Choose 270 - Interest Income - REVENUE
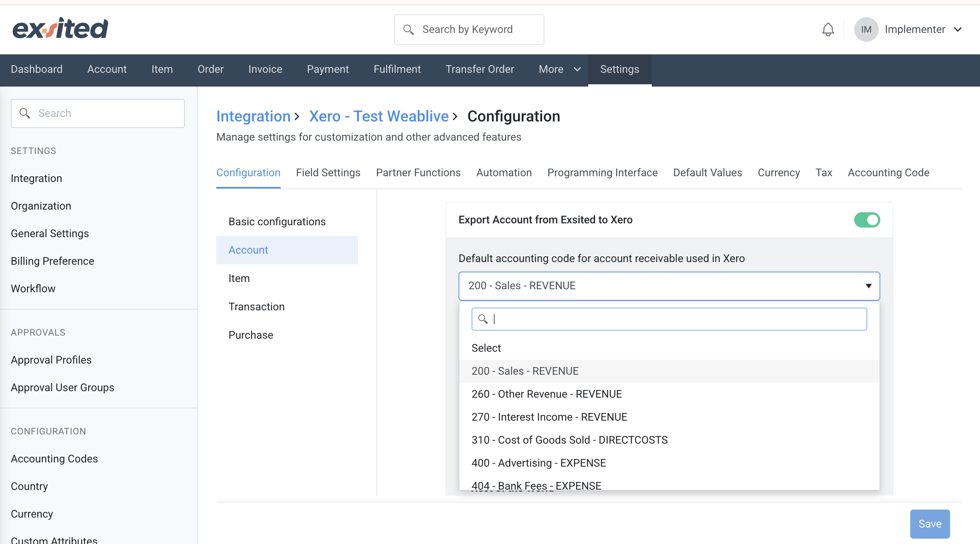Viewport: 980px width, 544px height. coord(669,417)
